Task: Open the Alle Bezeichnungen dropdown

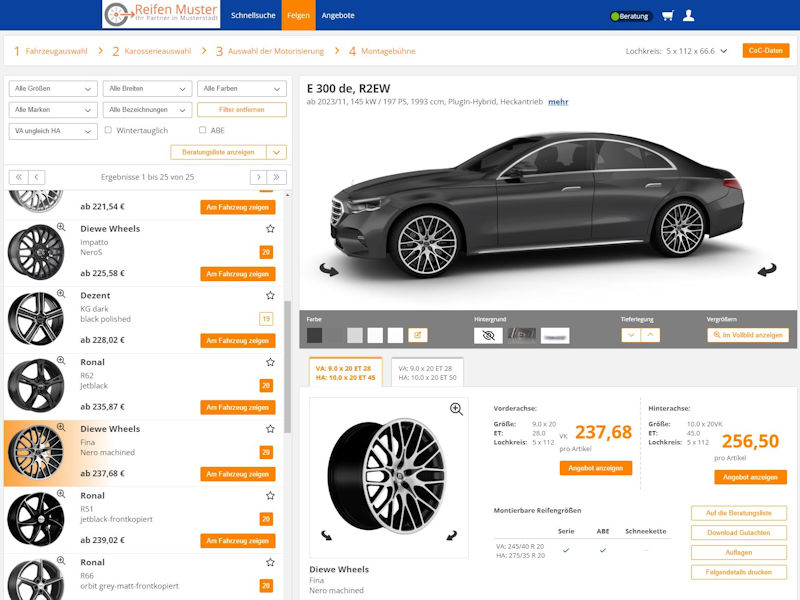Action: (147, 110)
